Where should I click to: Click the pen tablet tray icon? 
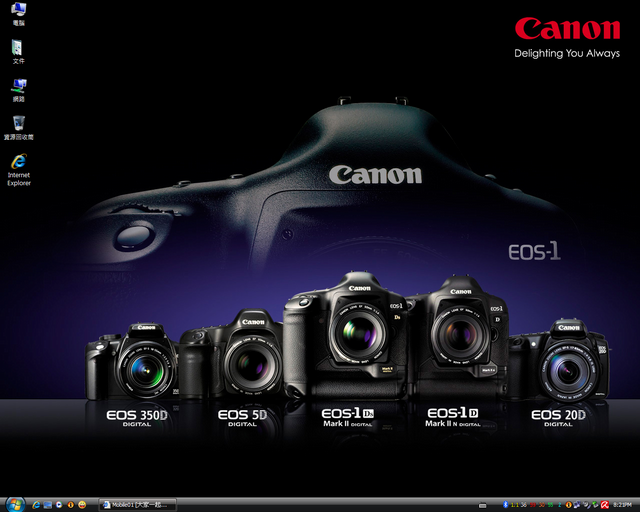(587, 505)
